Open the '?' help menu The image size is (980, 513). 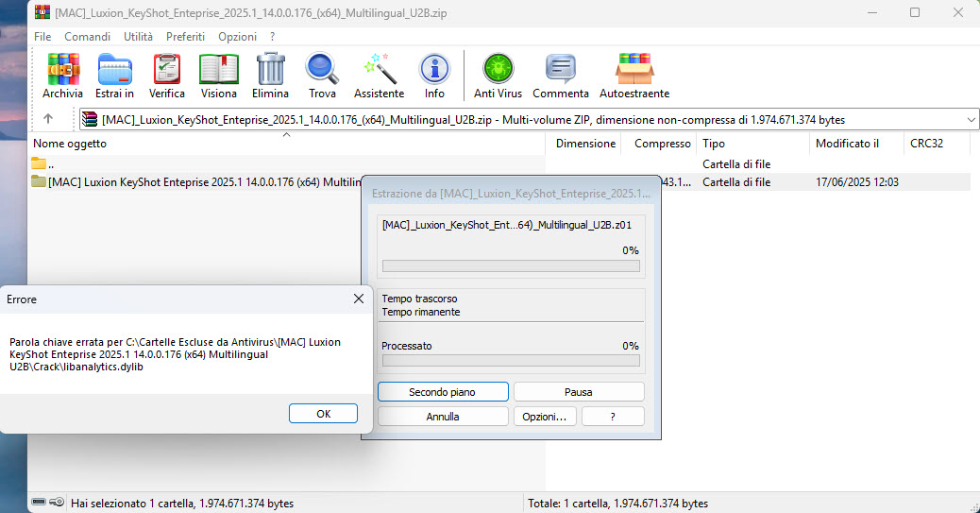pos(273,36)
